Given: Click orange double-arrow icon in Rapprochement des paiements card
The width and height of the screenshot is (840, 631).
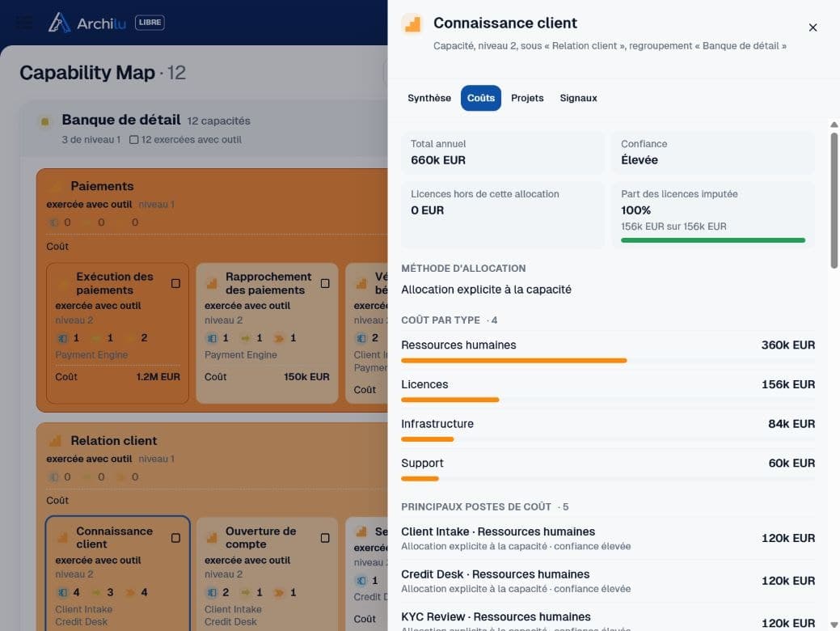Looking at the screenshot, I should click(279, 338).
